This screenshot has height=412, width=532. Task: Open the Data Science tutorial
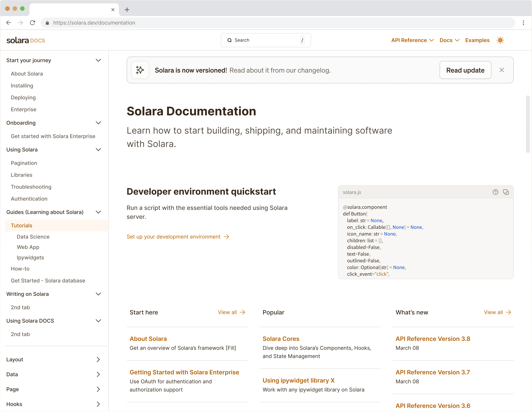(x=33, y=237)
